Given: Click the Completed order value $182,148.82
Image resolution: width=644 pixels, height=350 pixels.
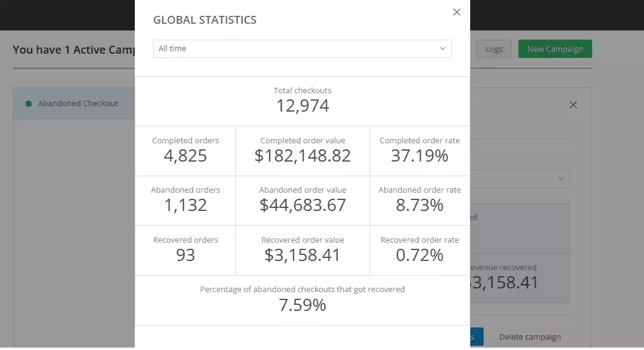Looking at the screenshot, I should point(302,156).
